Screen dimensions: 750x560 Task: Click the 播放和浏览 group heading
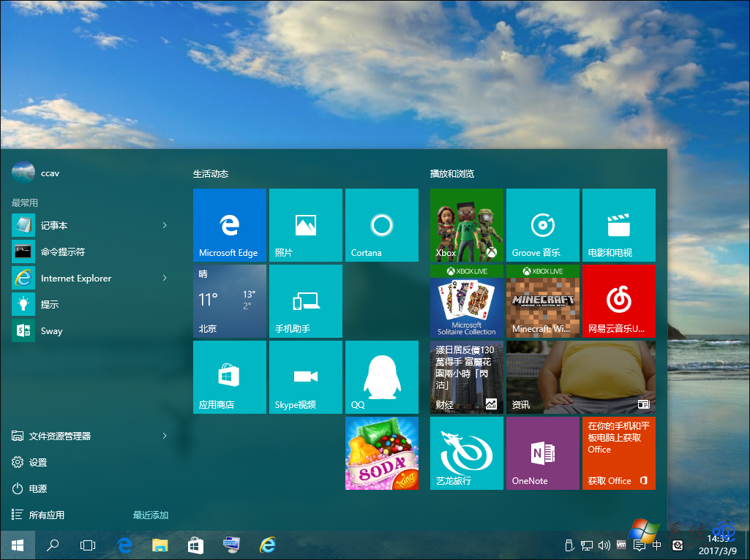pos(452,174)
